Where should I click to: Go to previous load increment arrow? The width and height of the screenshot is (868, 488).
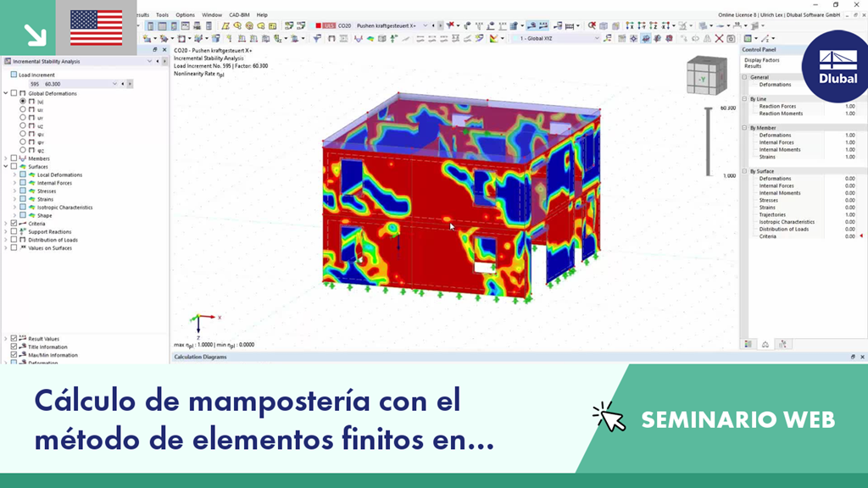pos(122,84)
